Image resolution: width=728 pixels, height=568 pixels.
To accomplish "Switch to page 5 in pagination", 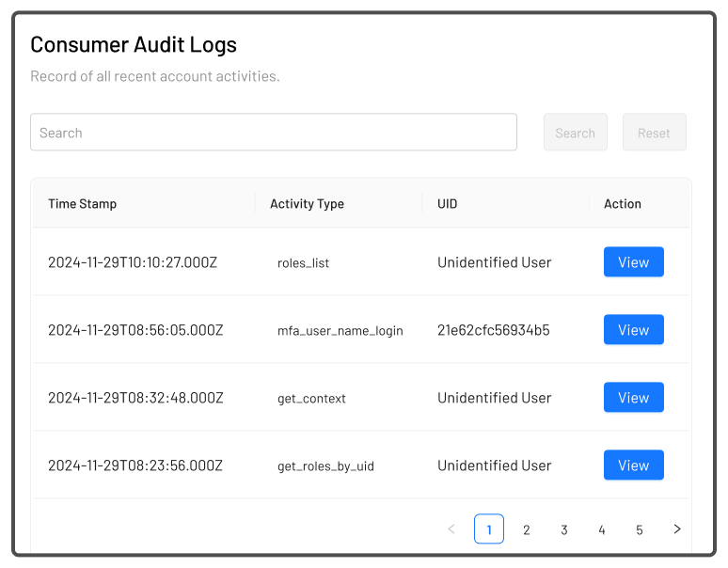I will [x=640, y=529].
